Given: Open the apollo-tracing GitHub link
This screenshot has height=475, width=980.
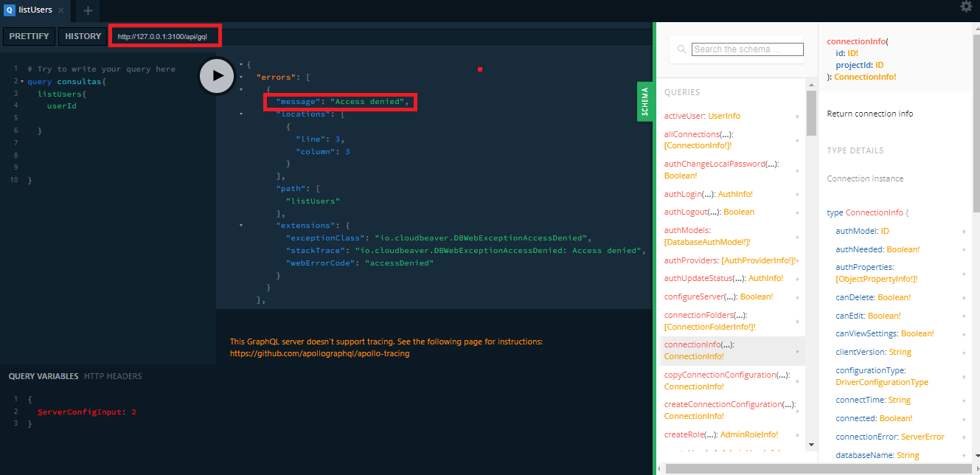Looking at the screenshot, I should tap(319, 353).
